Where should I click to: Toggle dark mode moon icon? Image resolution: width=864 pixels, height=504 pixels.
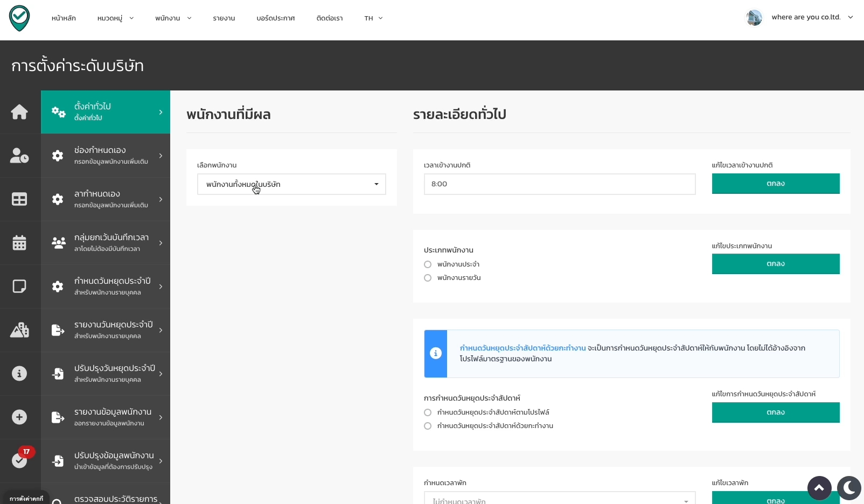[849, 488]
